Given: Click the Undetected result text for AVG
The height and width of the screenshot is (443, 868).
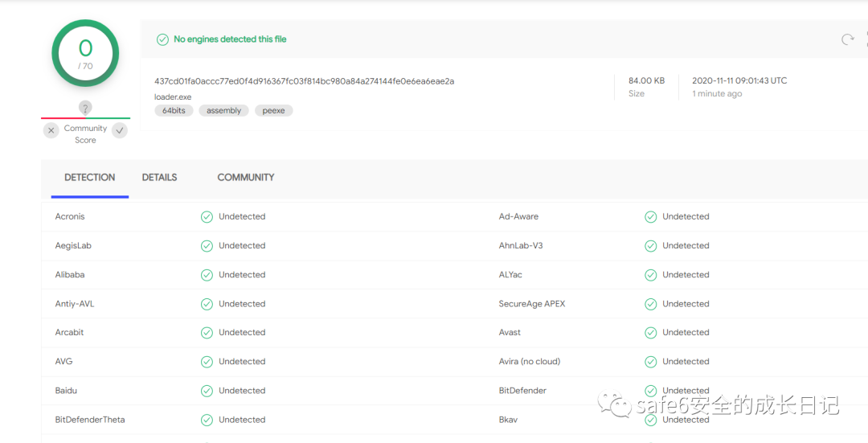Looking at the screenshot, I should click(242, 362).
